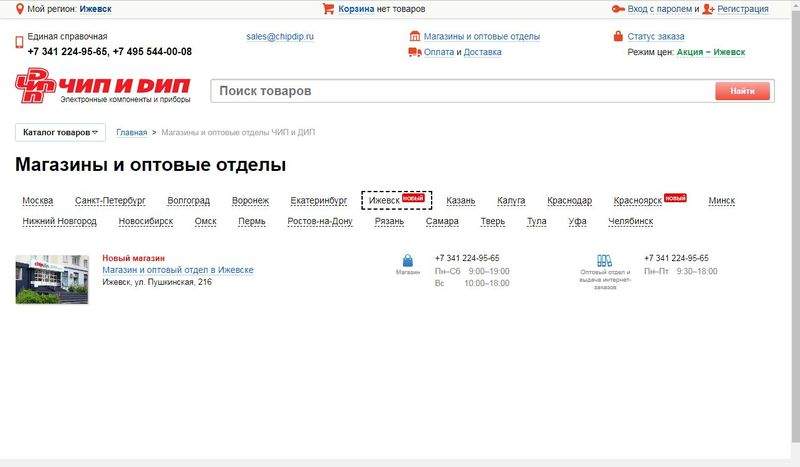Click the user-plus icon beside Регистрация

[x=708, y=9]
